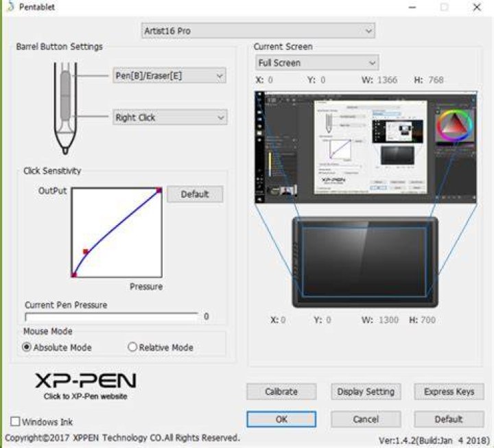Click the tablet area height value 700

428,320
